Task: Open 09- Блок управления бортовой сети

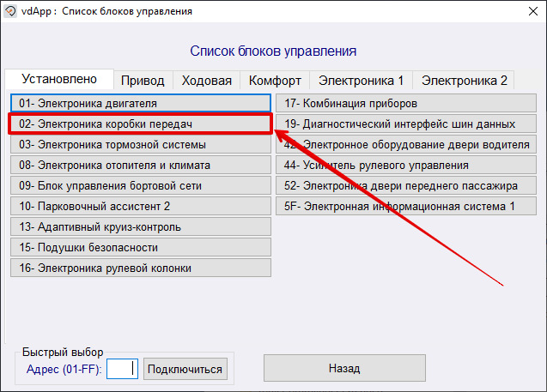Action: click(x=141, y=185)
